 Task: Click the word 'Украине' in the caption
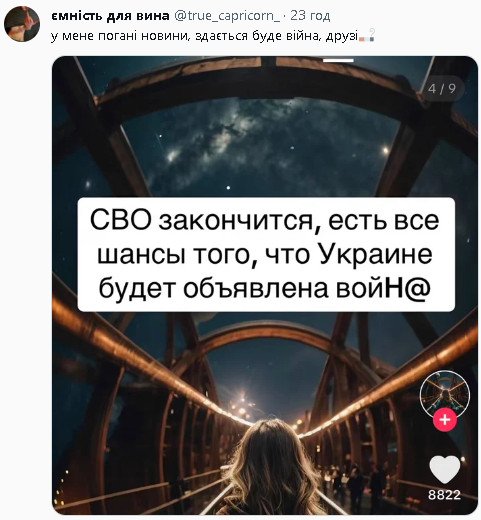375,254
